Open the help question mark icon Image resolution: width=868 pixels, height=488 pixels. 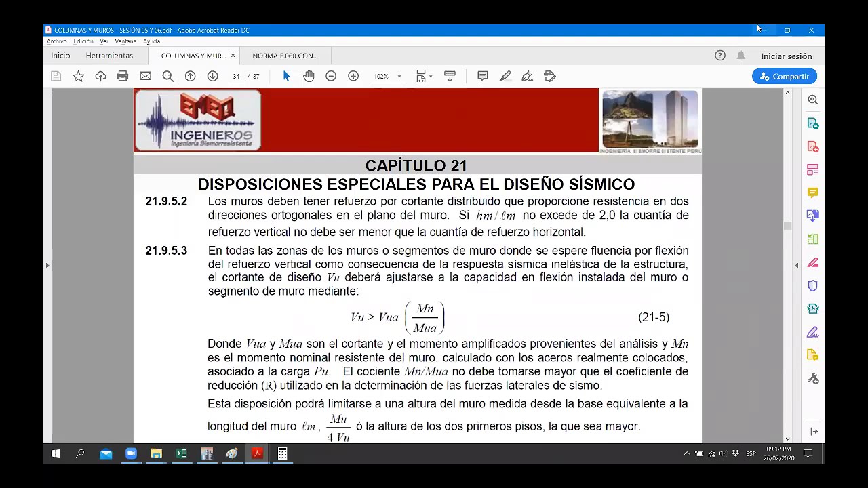tap(720, 56)
